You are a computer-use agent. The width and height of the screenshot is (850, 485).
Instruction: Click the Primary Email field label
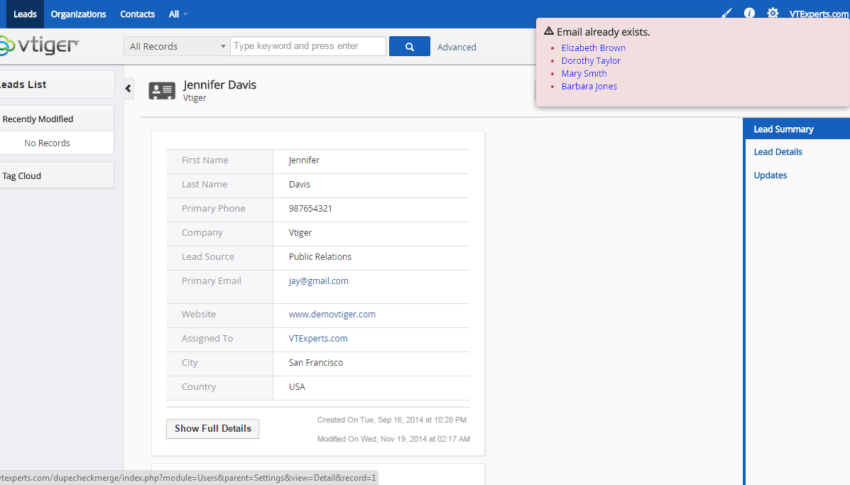tap(211, 281)
